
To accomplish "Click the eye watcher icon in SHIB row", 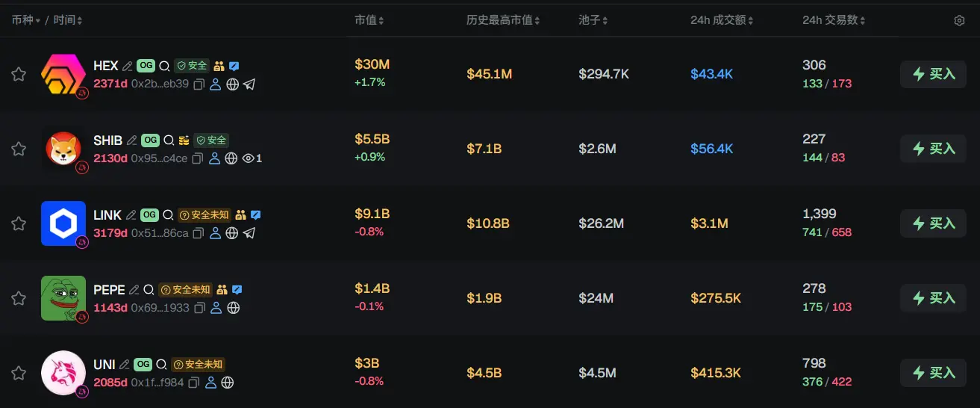I will pos(249,158).
